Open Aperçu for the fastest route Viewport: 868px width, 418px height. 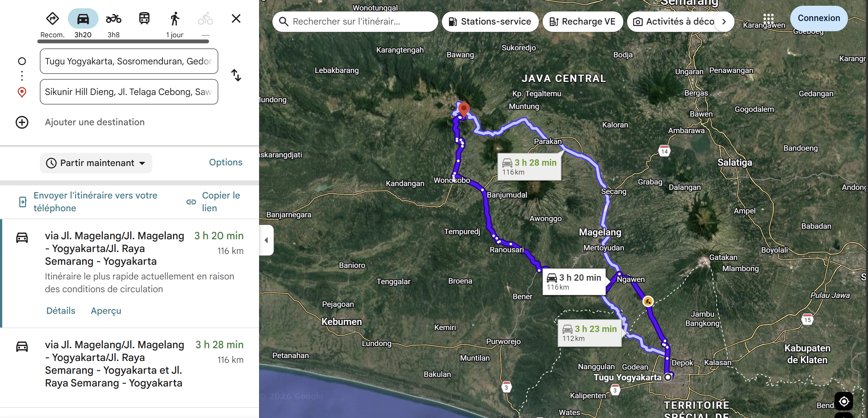coord(106,311)
